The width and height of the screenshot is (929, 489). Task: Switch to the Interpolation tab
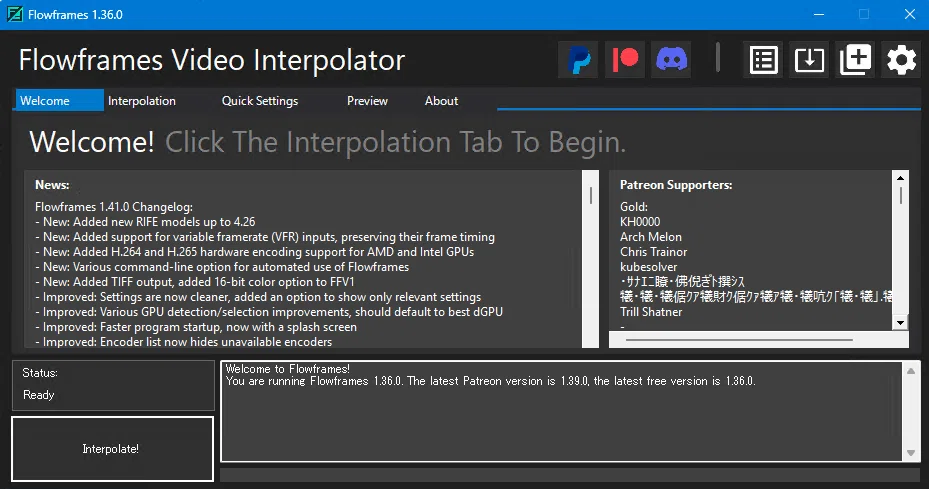142,101
